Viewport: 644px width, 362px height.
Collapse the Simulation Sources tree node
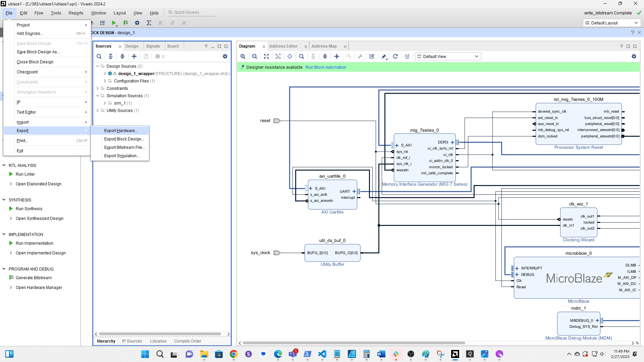pos(98,96)
